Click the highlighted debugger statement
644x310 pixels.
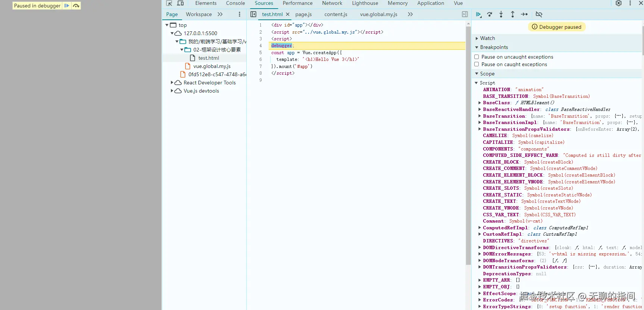click(282, 46)
